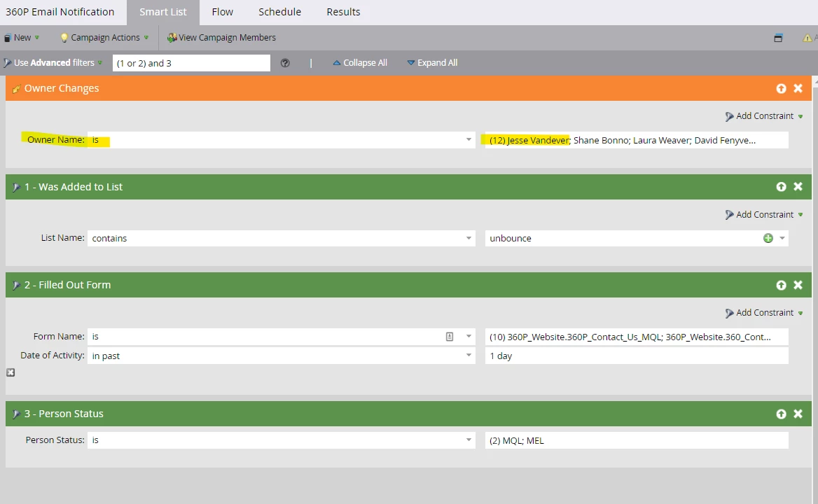Open unbounce value dropdown arrow
This screenshot has height=504, width=818.
point(782,238)
